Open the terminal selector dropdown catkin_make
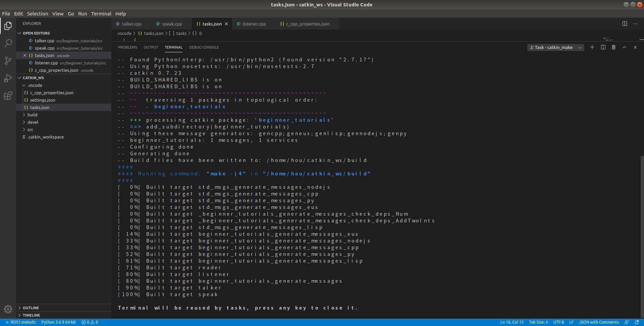This screenshot has height=326, width=644. [555, 48]
